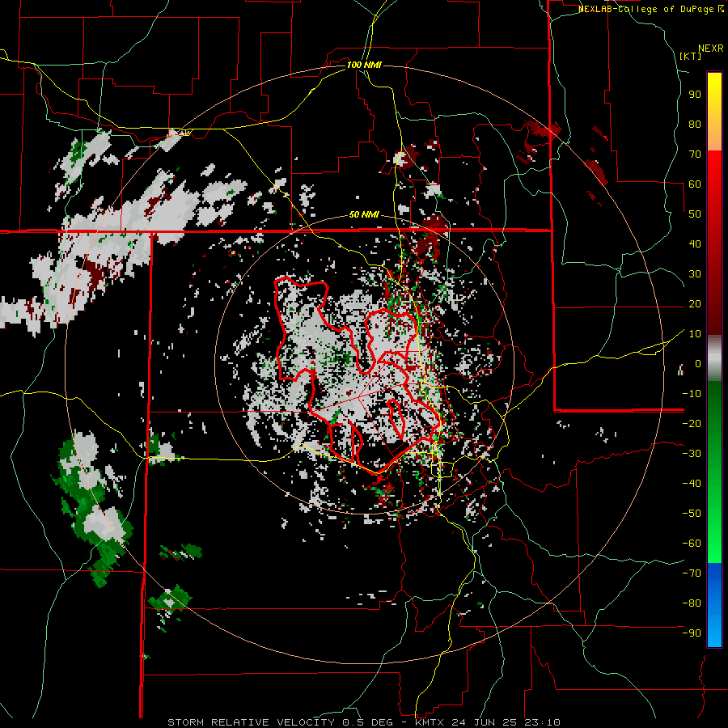Click the 20 value on velocity scale

point(695,304)
